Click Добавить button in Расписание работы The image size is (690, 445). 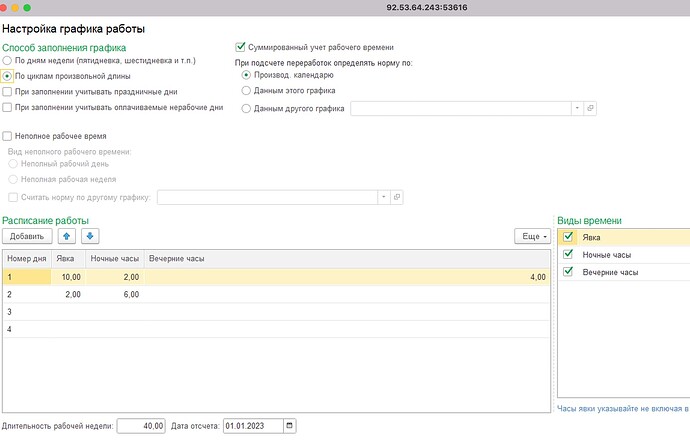point(27,236)
